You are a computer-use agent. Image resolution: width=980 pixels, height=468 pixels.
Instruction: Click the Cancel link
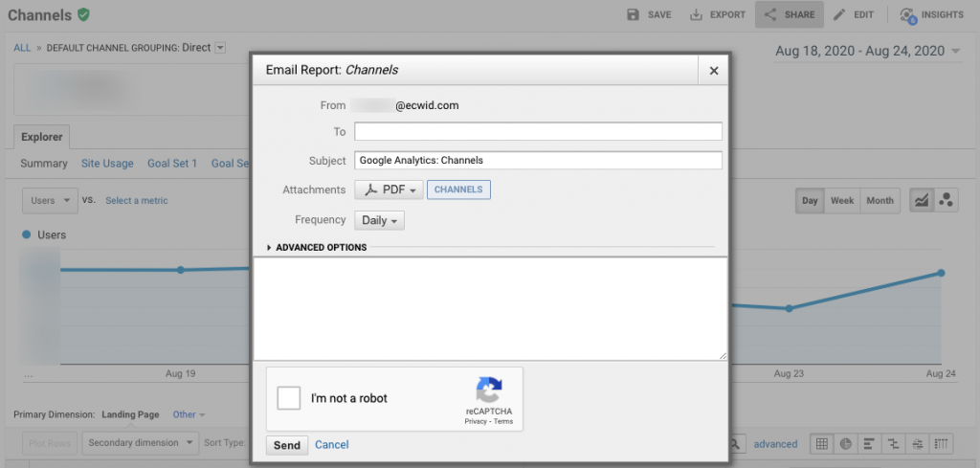click(332, 445)
